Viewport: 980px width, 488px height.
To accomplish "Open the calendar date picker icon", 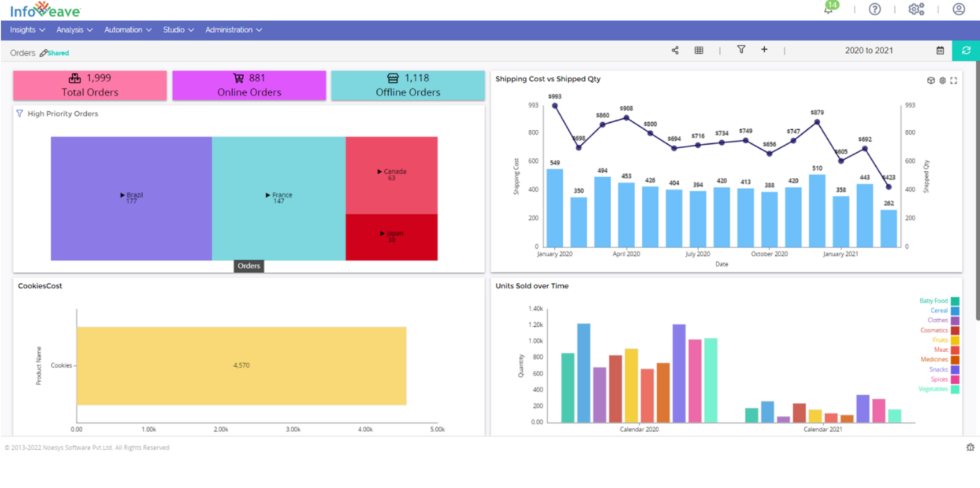I will coord(940,50).
